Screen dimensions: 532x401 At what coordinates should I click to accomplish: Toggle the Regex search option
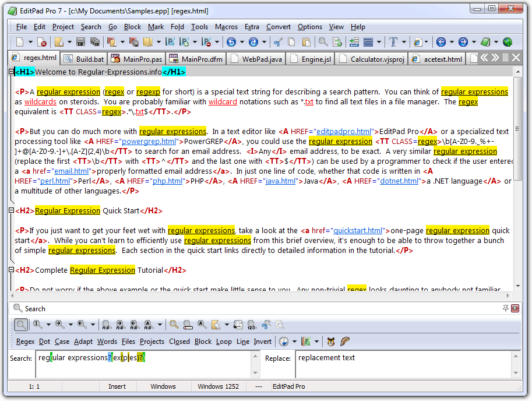(x=26, y=342)
